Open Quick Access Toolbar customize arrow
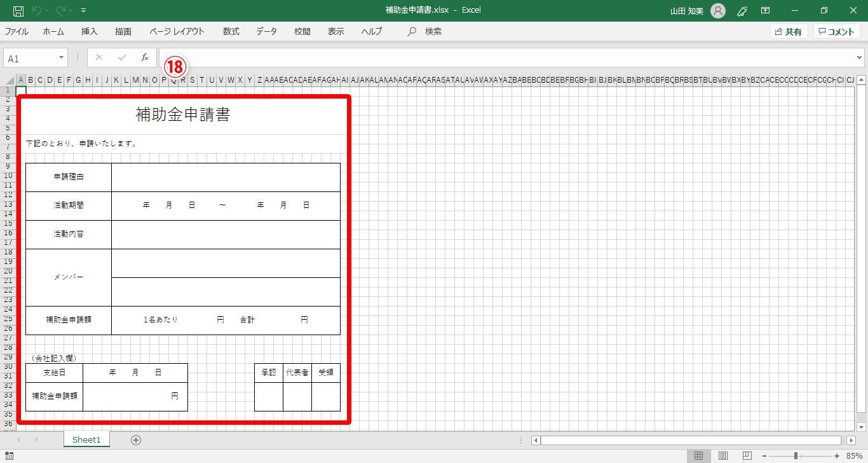Screen dimensions: 868x463 (84, 11)
